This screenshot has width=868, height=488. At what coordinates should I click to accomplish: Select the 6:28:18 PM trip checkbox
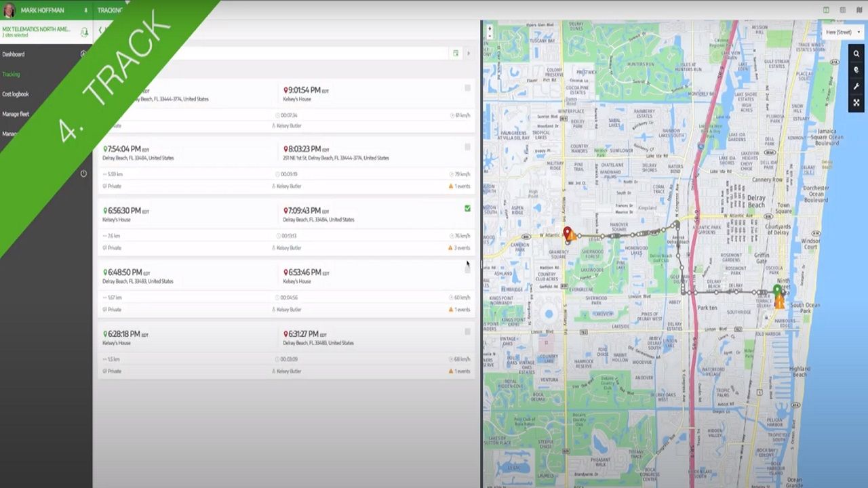(x=467, y=331)
